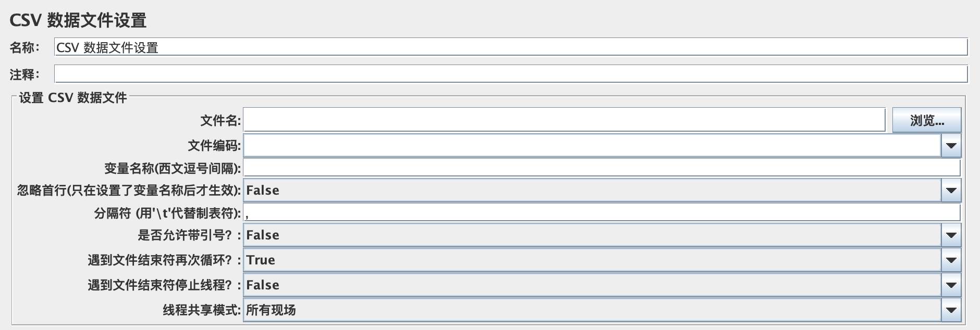The image size is (980, 330).
Task: Click the CSV 数据文件设置 panel title
Action: 78,20
